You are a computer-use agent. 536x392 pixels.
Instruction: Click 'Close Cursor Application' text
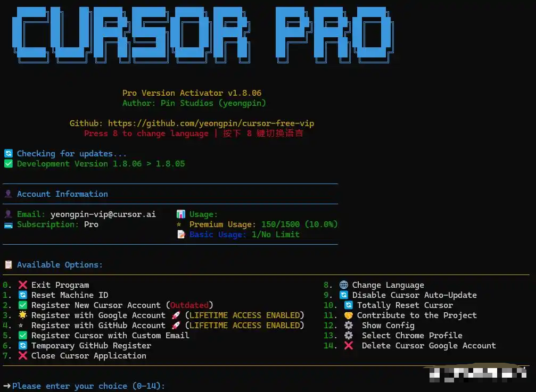pos(89,356)
